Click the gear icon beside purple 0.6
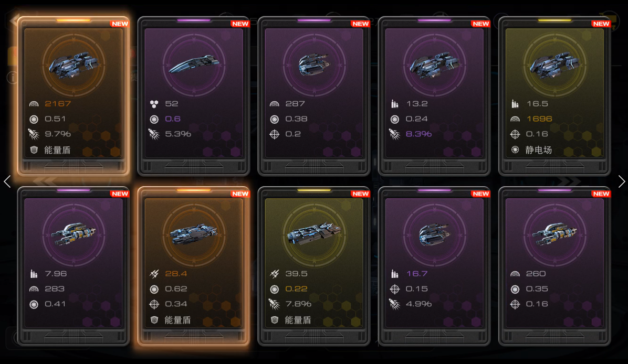This screenshot has height=364, width=628. 154,119
